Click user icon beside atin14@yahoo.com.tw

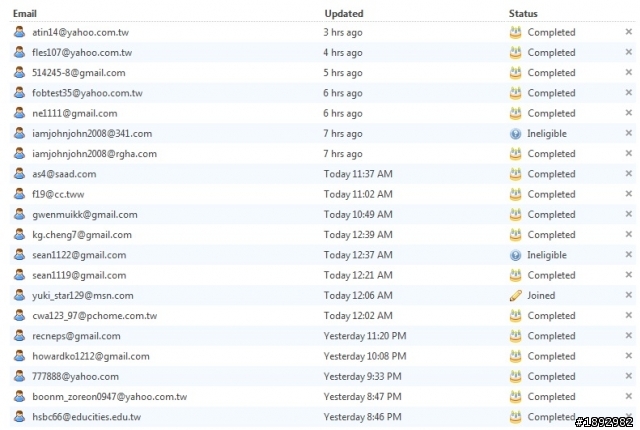[19, 32]
